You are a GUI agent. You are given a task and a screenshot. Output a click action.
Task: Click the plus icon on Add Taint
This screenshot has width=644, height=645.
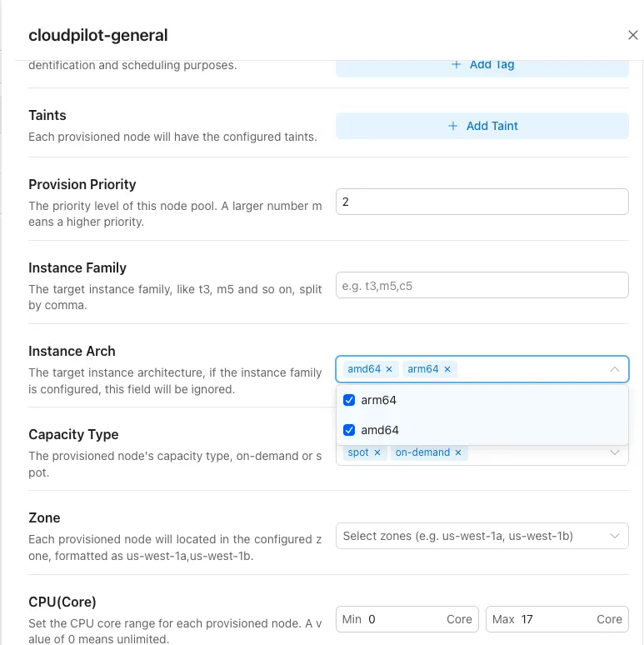coord(453,126)
